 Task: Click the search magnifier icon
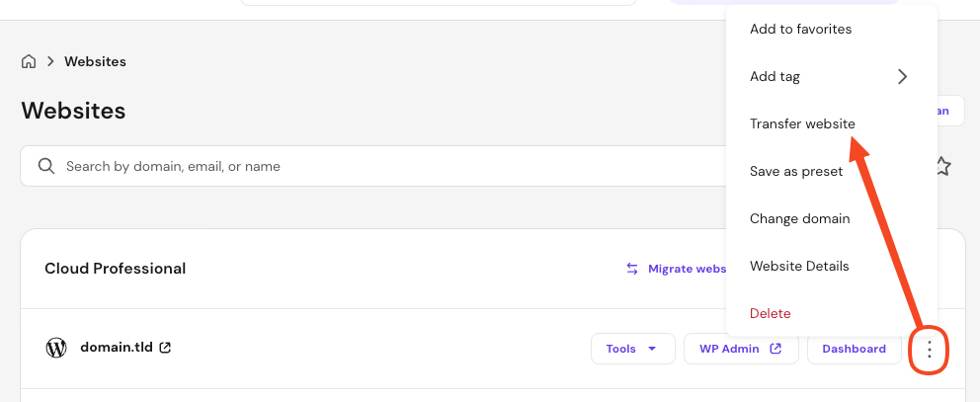[x=45, y=166]
